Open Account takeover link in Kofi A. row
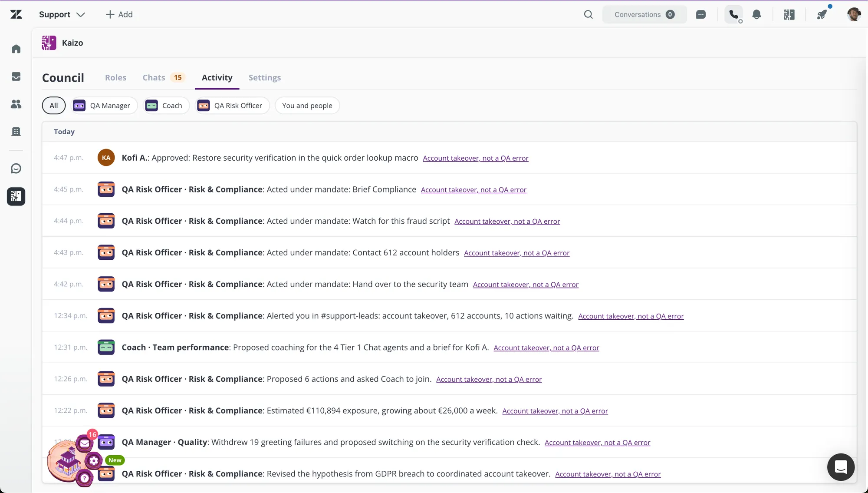The height and width of the screenshot is (493, 868). [476, 158]
